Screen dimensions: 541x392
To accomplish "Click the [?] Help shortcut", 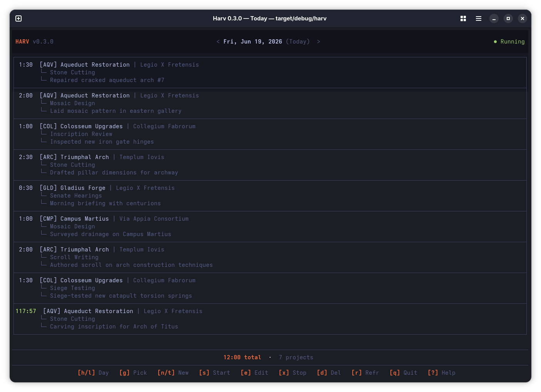I will click(x=442, y=373).
